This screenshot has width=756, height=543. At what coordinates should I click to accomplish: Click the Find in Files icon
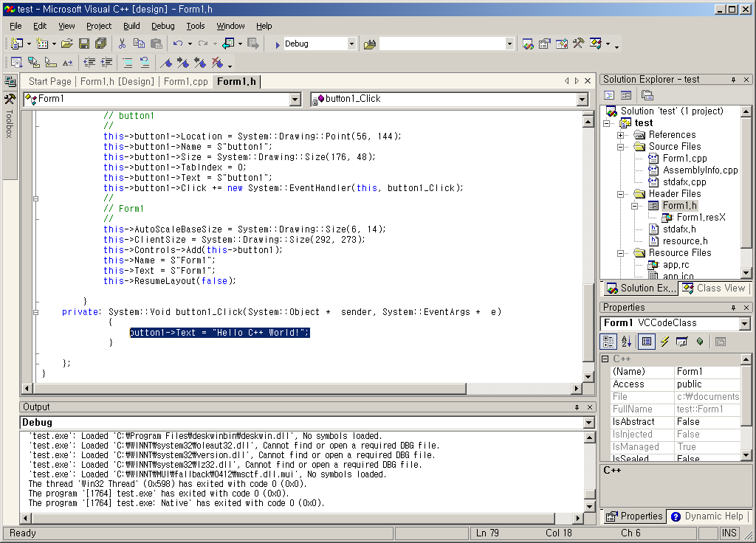pos(370,44)
